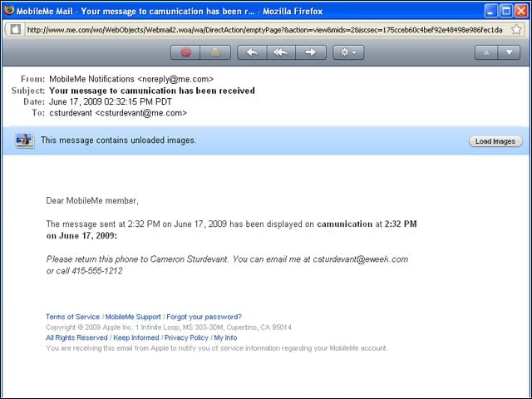Forward the message with right arrow
The width and height of the screenshot is (532, 399).
[x=311, y=52]
